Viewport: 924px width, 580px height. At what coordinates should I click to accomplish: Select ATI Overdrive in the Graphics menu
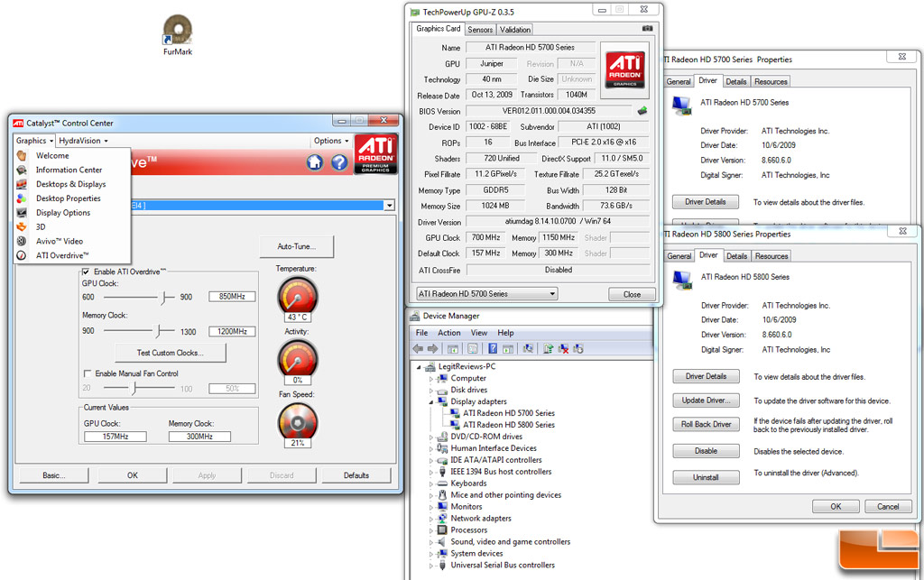62,255
